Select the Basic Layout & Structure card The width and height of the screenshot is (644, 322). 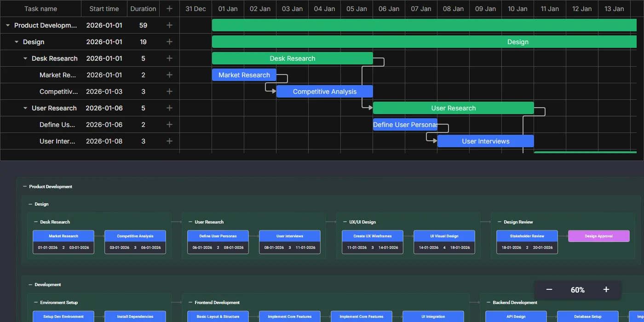(218, 316)
